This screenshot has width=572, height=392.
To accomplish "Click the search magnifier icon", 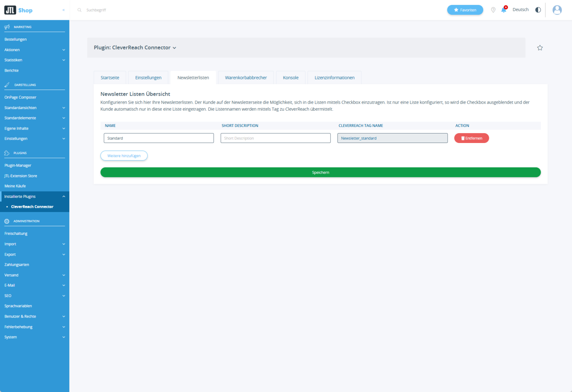I will coord(79,10).
